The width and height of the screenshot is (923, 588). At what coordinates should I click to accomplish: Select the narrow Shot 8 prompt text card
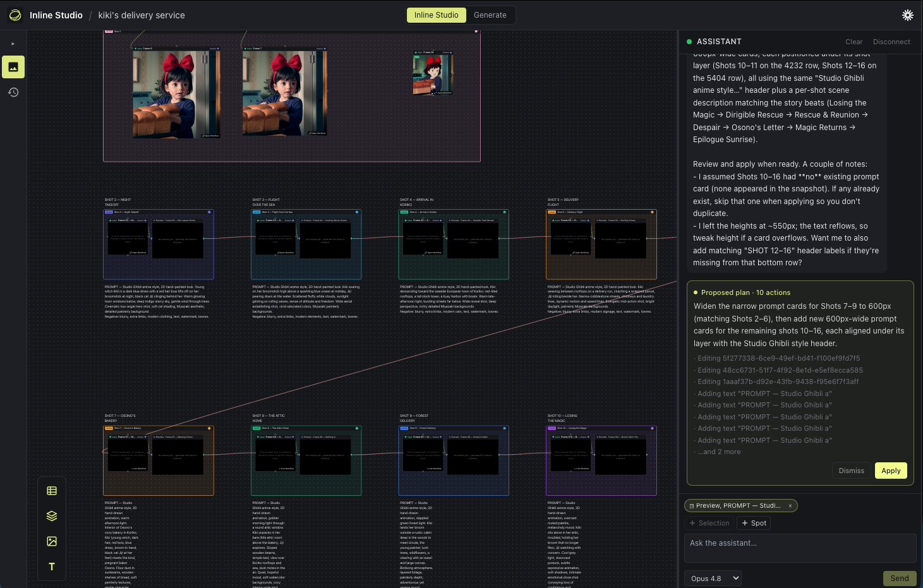269,544
